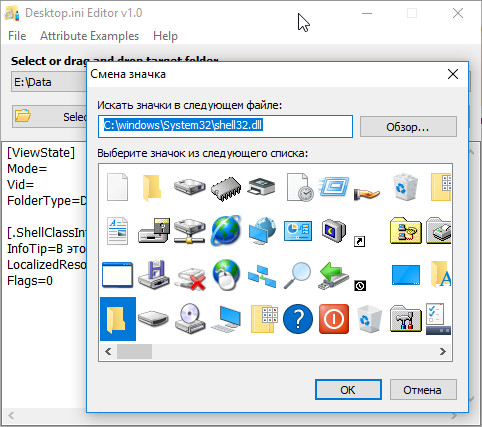Select the text document with picture icon
This screenshot has height=427, width=482.
117,230
